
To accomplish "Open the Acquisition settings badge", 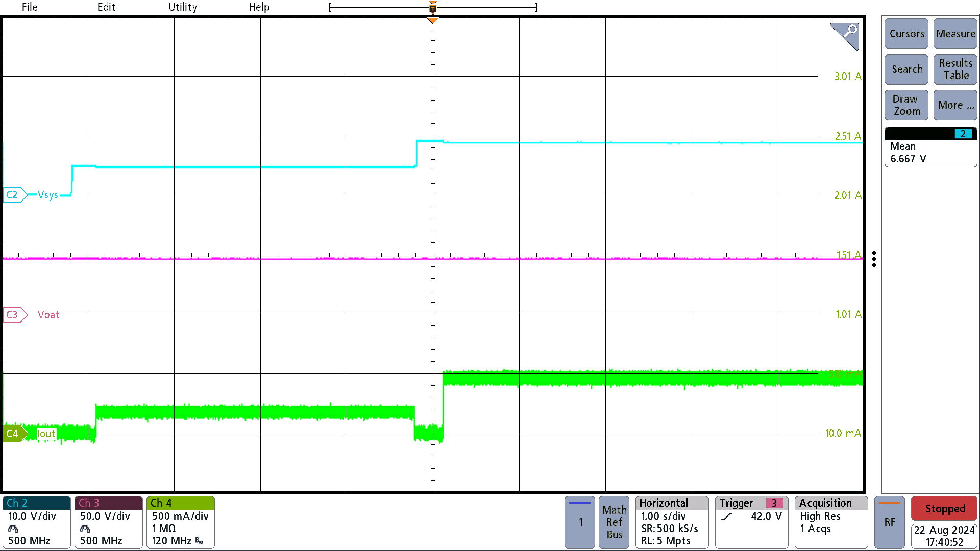I will pyautogui.click(x=831, y=522).
